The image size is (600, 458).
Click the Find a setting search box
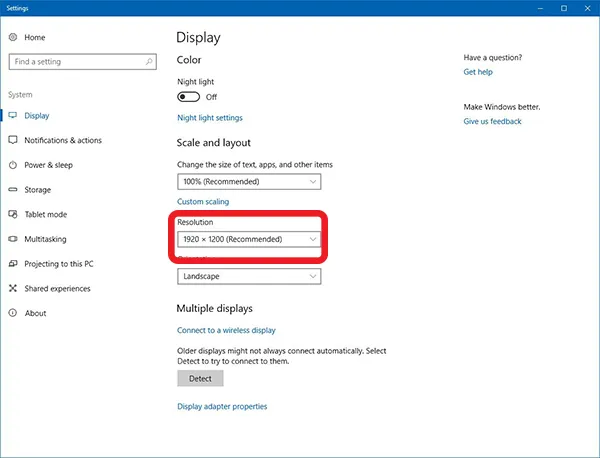click(83, 62)
